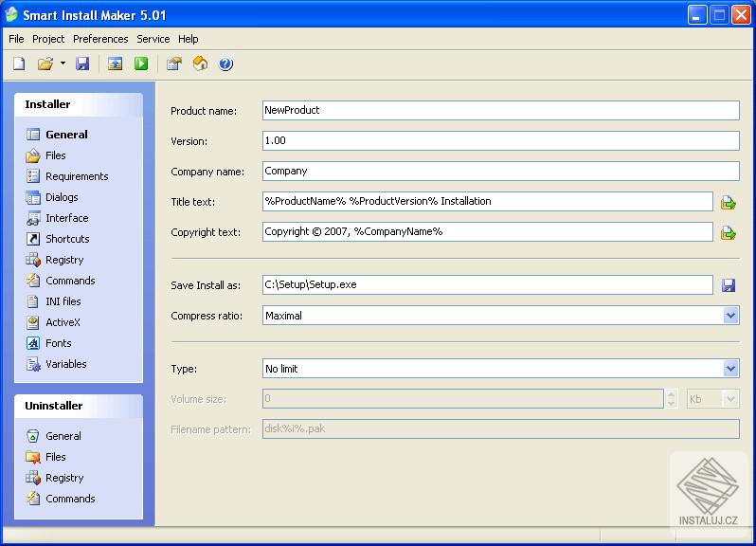Click the green Run installer icon
The width and height of the screenshot is (756, 546).
point(141,64)
